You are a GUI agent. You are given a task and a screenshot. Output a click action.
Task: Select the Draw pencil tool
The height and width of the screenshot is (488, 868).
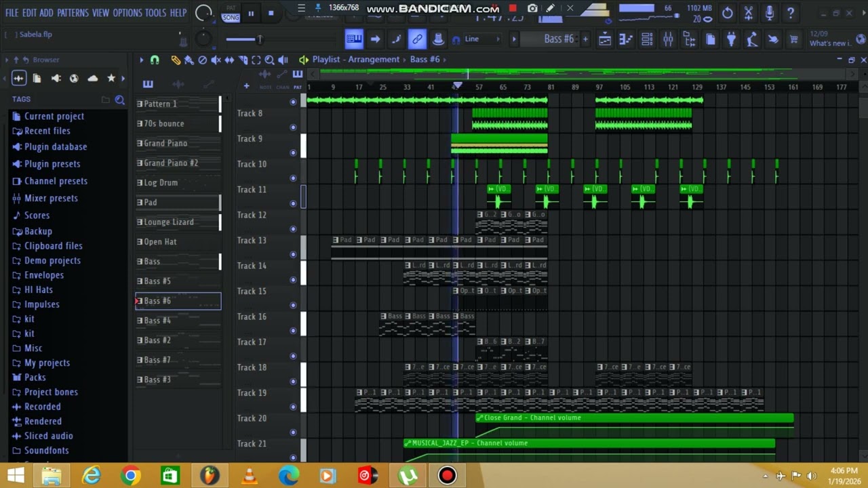click(176, 60)
